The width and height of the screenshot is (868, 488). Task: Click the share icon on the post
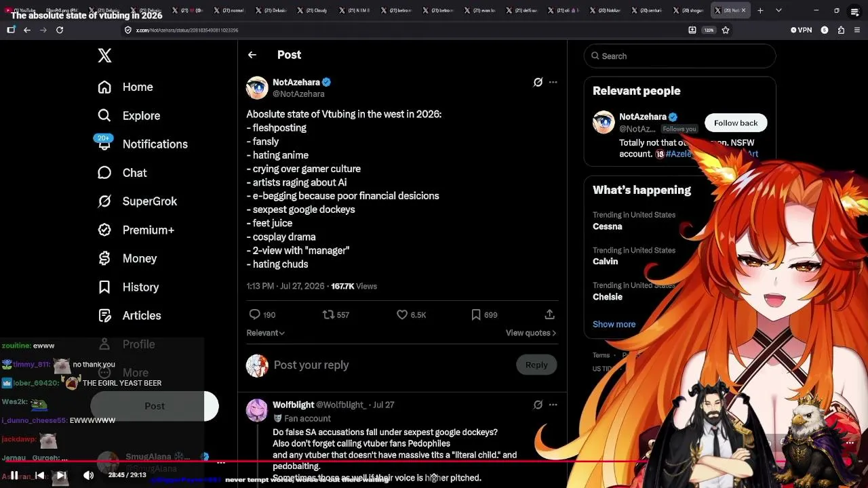(550, 314)
